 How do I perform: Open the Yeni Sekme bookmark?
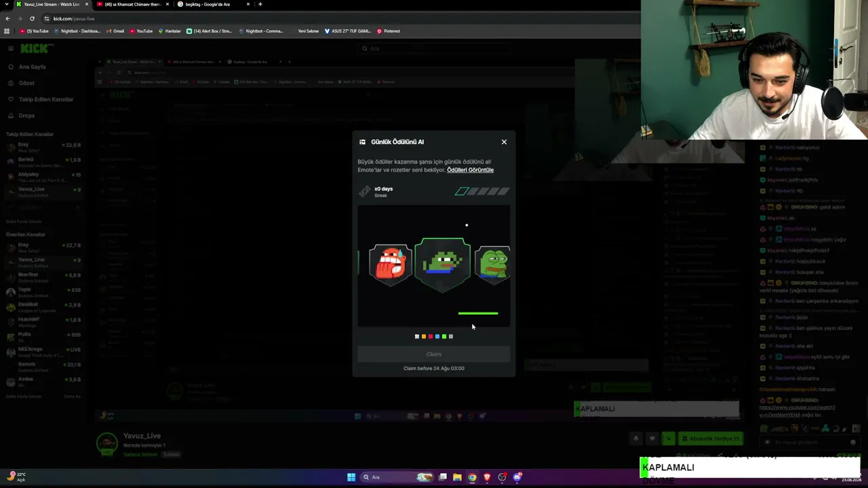coord(308,31)
